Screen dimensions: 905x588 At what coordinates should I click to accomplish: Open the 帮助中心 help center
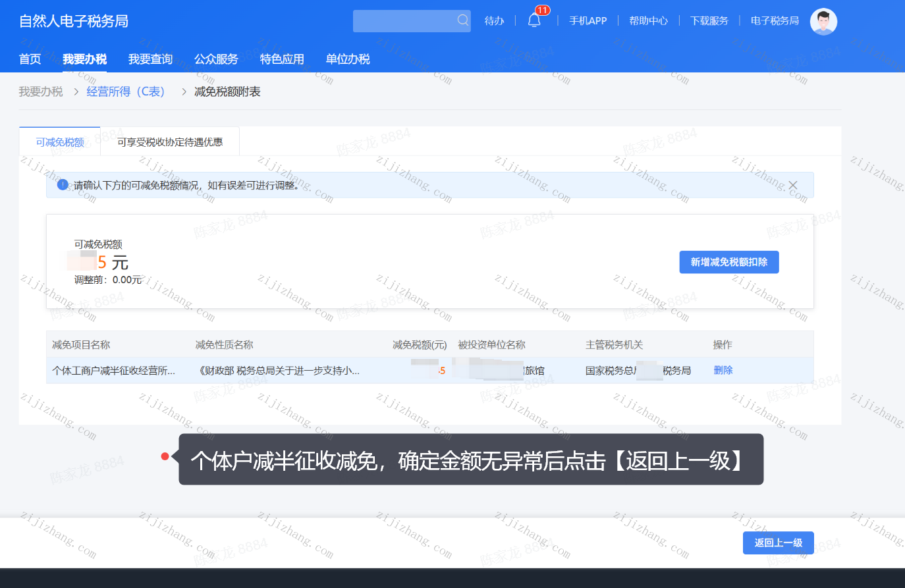click(648, 20)
